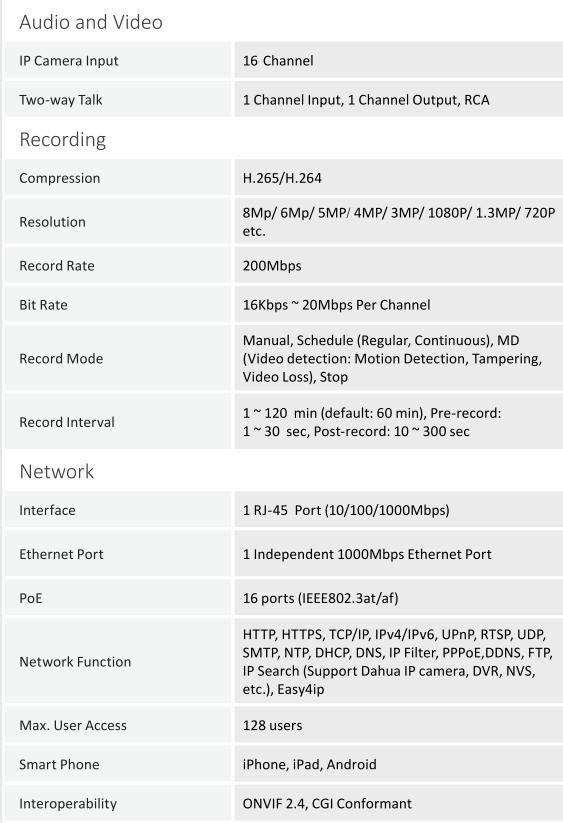This screenshot has width=563, height=823.
Task: Select the 1 RJ-45 Port interface value
Action: pyautogui.click(x=346, y=510)
